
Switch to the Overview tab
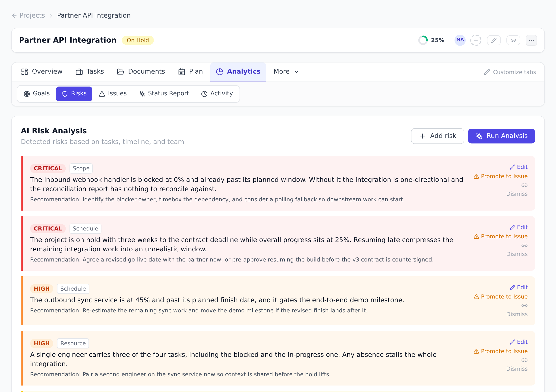(42, 72)
